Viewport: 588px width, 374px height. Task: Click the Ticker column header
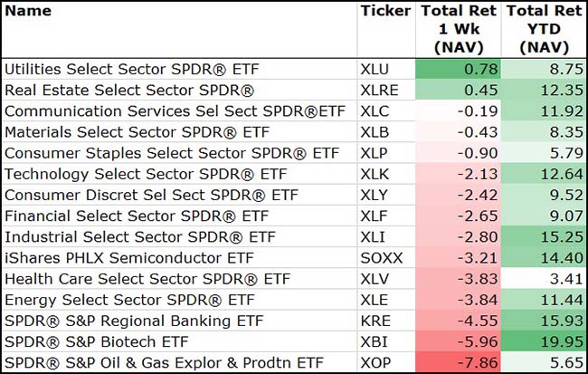(x=384, y=12)
